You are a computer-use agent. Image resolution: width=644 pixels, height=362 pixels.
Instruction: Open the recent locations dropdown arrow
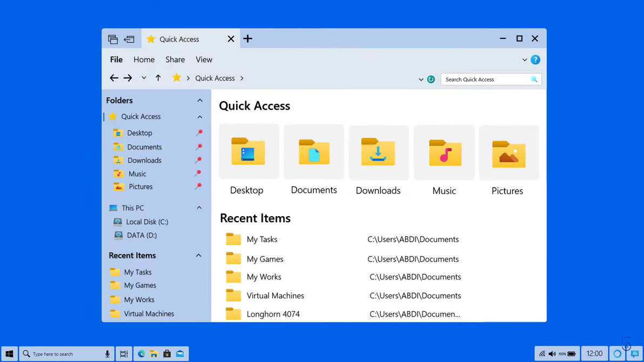[x=144, y=78]
